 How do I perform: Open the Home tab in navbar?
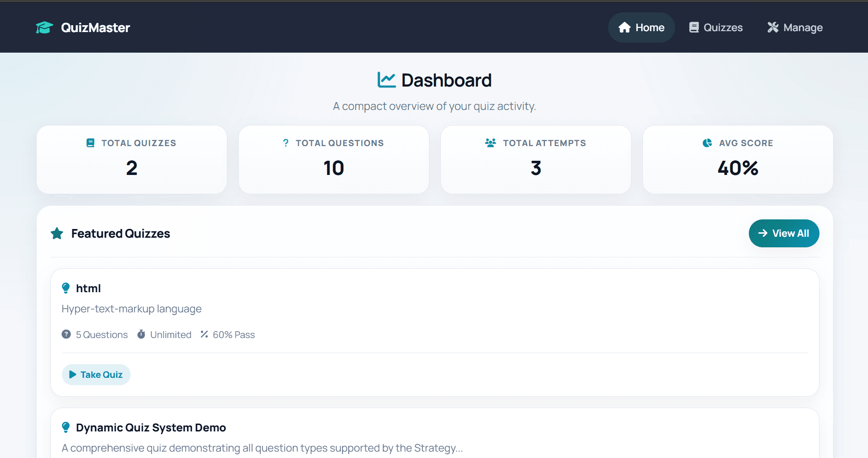641,27
